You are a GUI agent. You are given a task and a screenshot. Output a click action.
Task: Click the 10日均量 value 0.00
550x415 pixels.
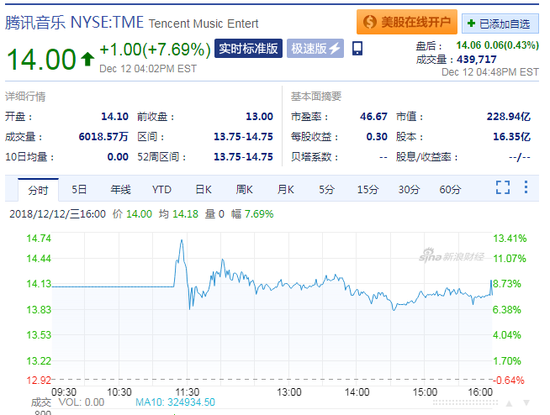118,157
